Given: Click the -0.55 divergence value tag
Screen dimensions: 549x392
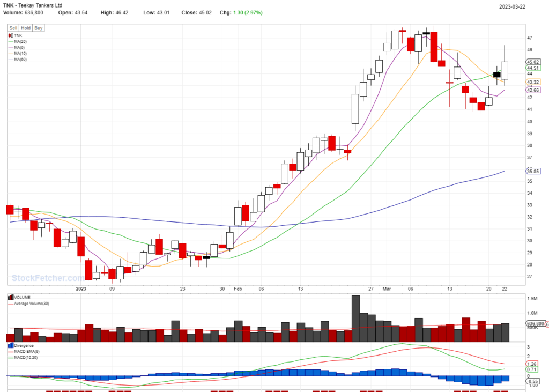Looking at the screenshot, I should click(532, 381).
